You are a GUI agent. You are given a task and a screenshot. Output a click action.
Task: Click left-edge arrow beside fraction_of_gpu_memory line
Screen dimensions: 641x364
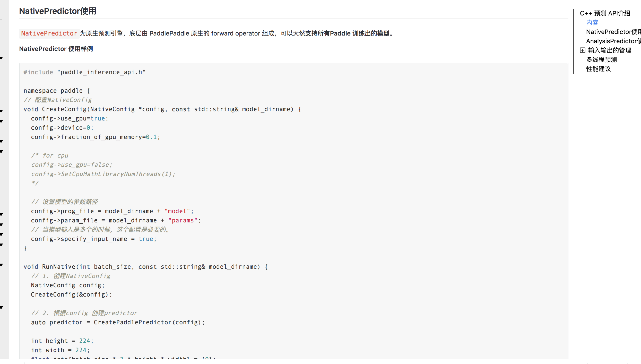[x=2, y=141]
